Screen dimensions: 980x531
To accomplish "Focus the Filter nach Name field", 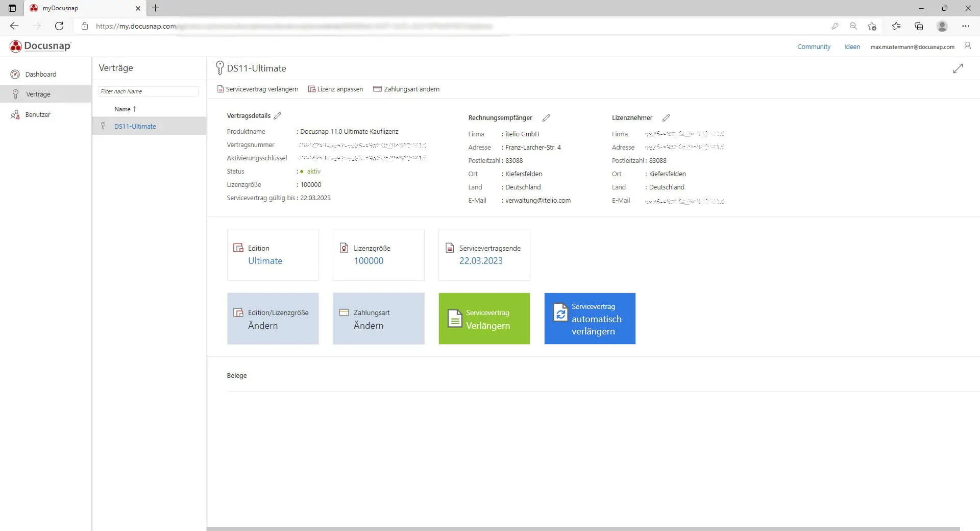I will pos(148,91).
